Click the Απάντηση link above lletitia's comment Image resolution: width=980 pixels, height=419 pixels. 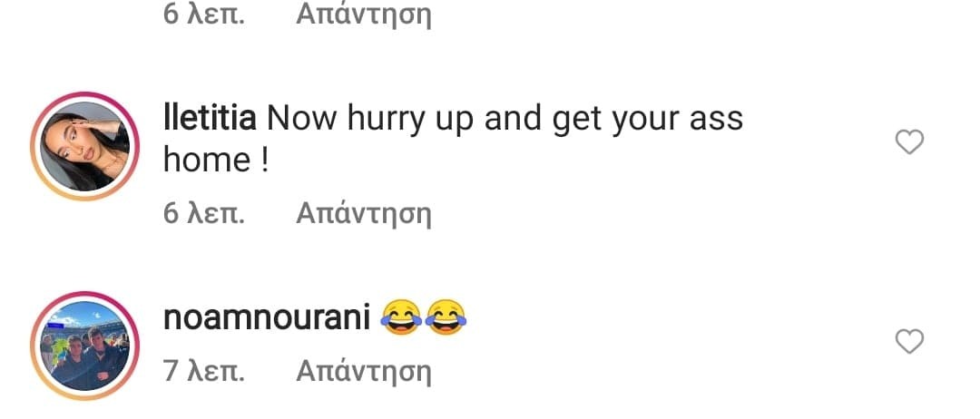click(364, 14)
